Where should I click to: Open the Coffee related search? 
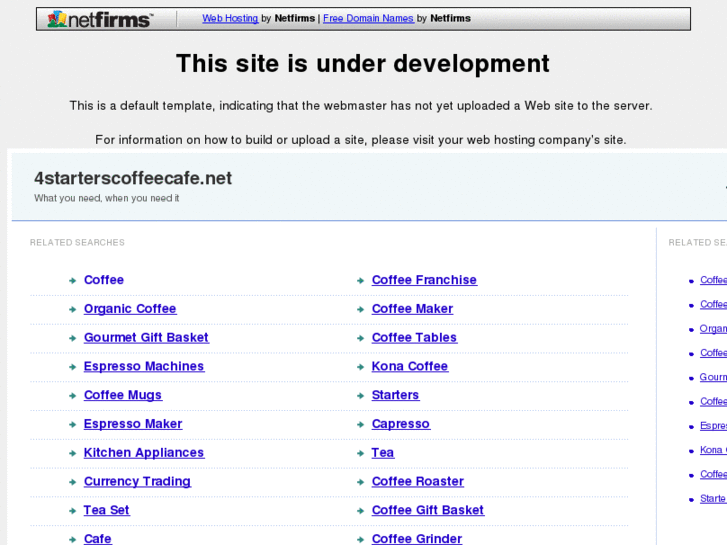pos(104,280)
